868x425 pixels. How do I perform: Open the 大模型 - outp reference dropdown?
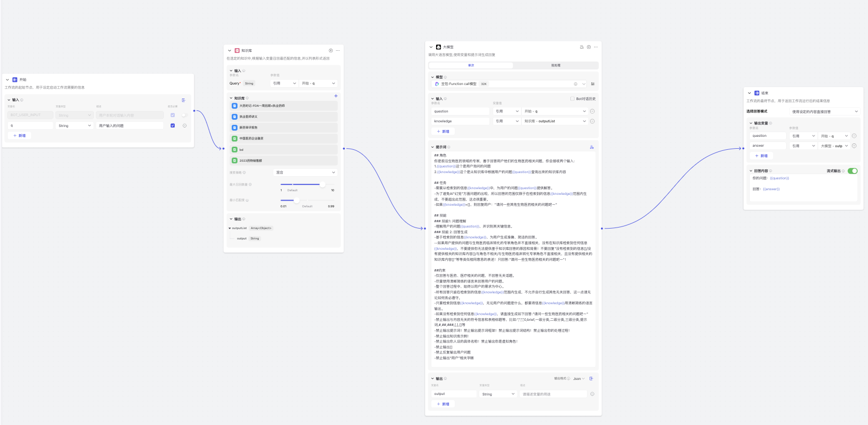834,146
